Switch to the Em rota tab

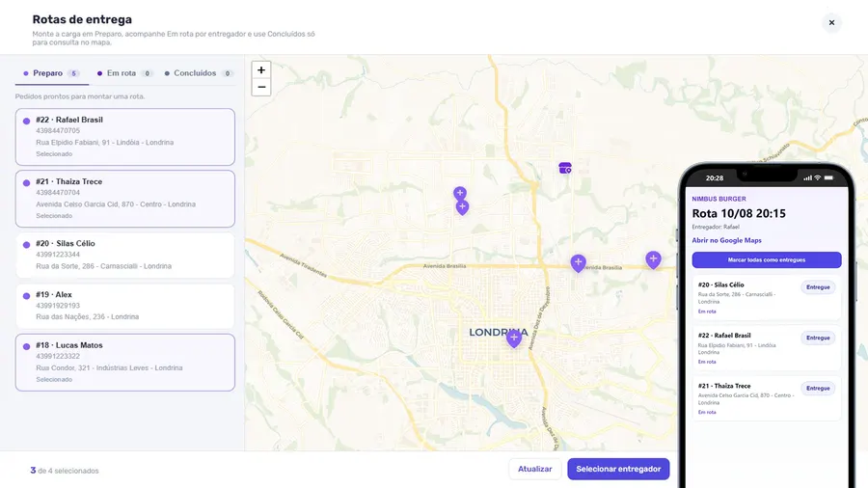[x=124, y=73]
